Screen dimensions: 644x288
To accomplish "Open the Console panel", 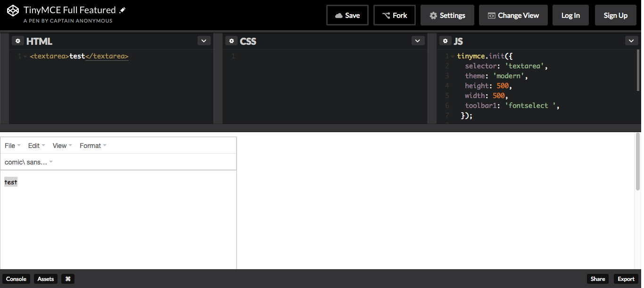I will 16,279.
